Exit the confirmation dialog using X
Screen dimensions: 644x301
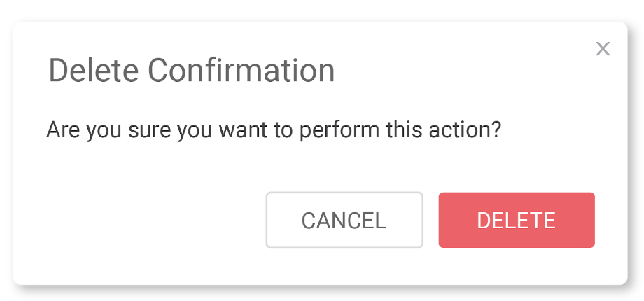[603, 49]
